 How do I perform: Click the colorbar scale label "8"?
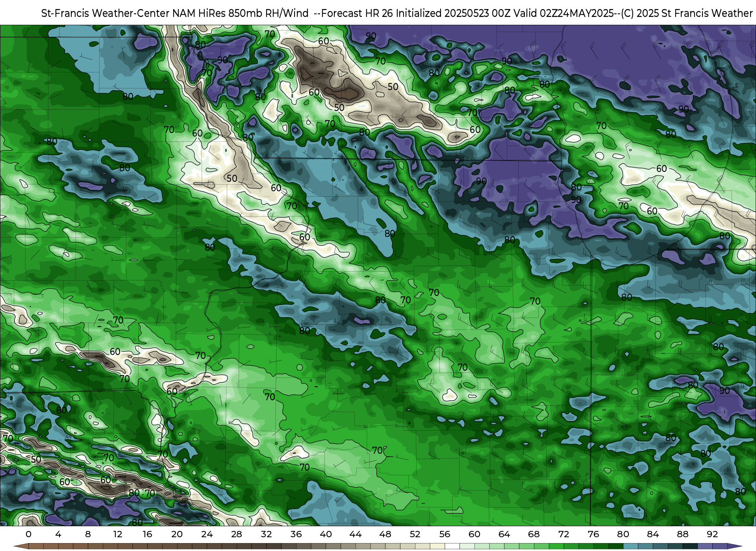pyautogui.click(x=88, y=534)
